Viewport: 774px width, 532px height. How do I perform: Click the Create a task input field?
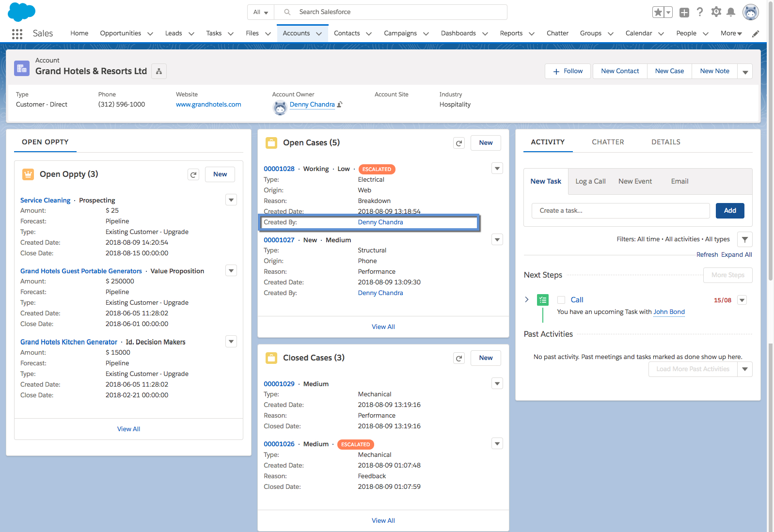pos(620,211)
